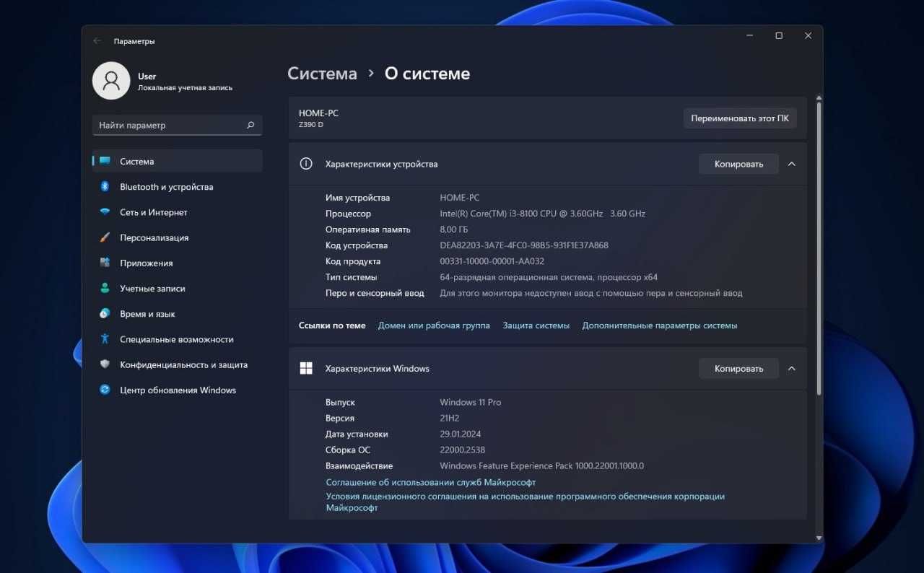Image resolution: width=924 pixels, height=573 pixels.
Task: Click the Приложения apps icon
Action: tap(105, 263)
